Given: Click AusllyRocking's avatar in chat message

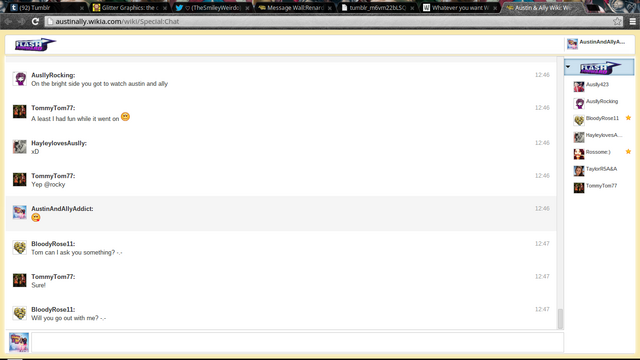Looking at the screenshot, I should tap(19, 78).
